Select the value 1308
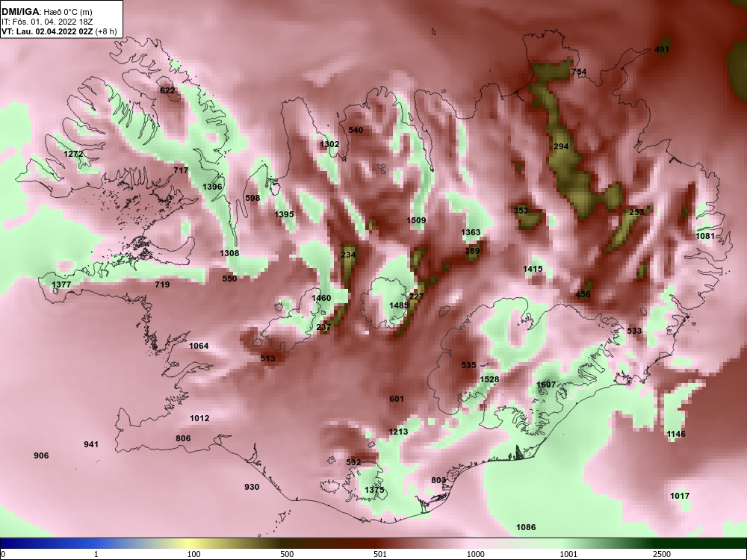 229,253
